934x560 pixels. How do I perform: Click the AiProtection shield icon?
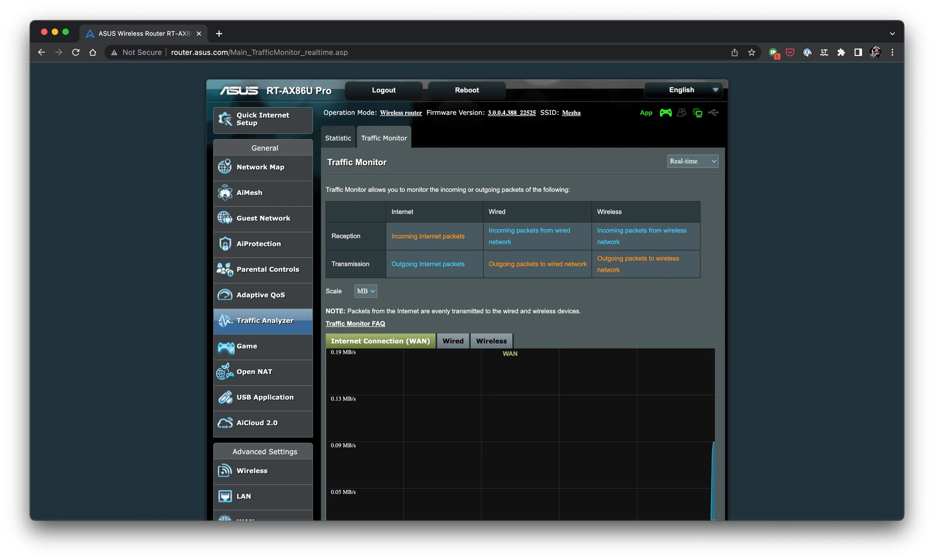[x=225, y=244]
